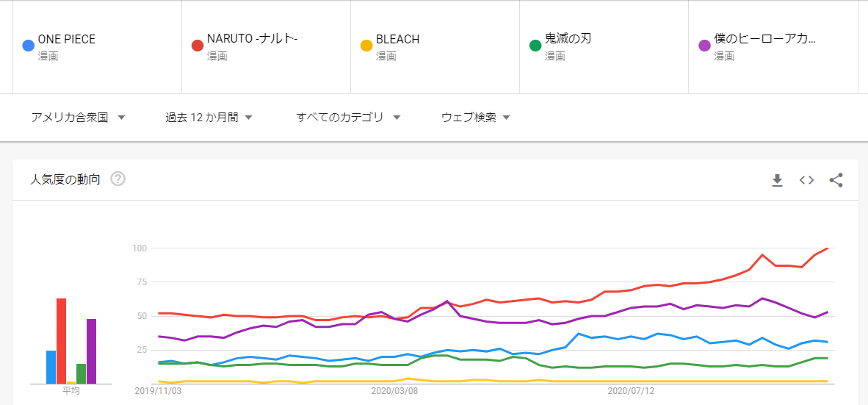This screenshot has width=868, height=405.
Task: Click the purple average bar in chart
Action: [91, 351]
